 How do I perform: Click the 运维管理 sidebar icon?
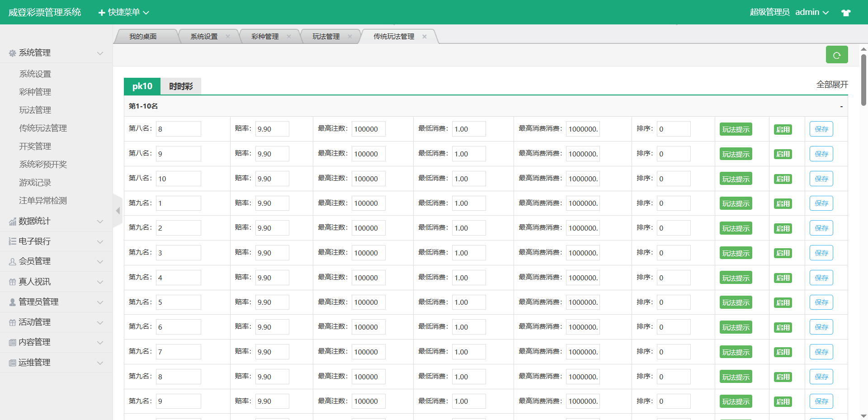pyautogui.click(x=13, y=363)
